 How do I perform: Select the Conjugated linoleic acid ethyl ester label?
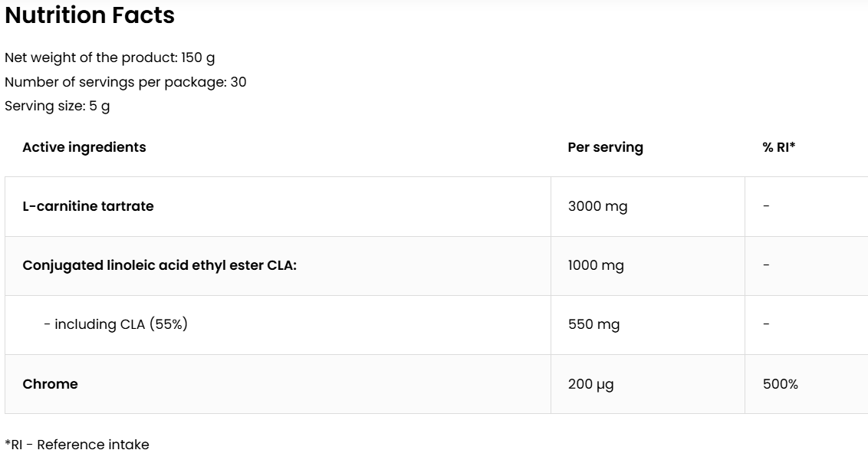159,265
